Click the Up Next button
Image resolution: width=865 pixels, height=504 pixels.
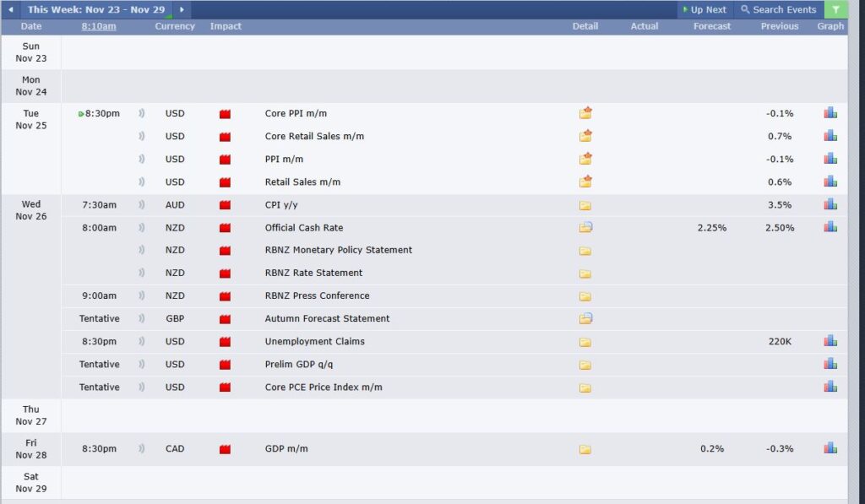[705, 10]
